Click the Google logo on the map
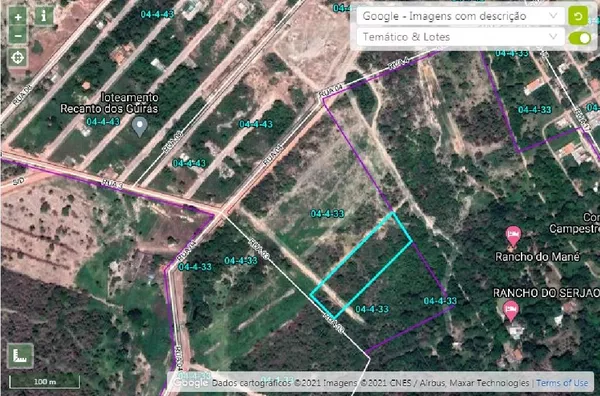The image size is (600, 396). coord(190,383)
